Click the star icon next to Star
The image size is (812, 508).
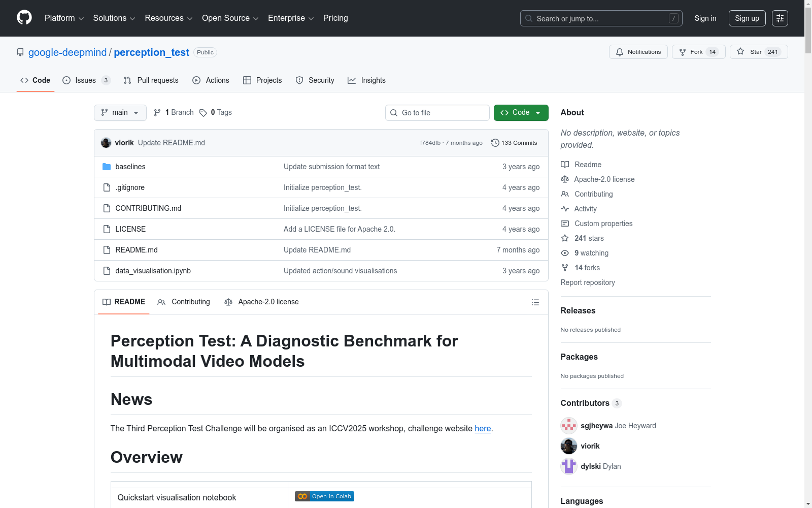click(x=740, y=52)
